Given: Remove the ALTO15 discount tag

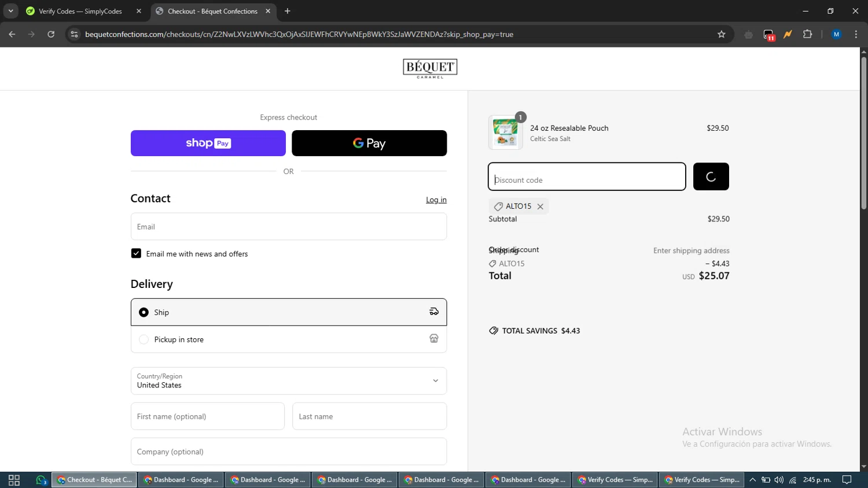Looking at the screenshot, I should (x=540, y=206).
